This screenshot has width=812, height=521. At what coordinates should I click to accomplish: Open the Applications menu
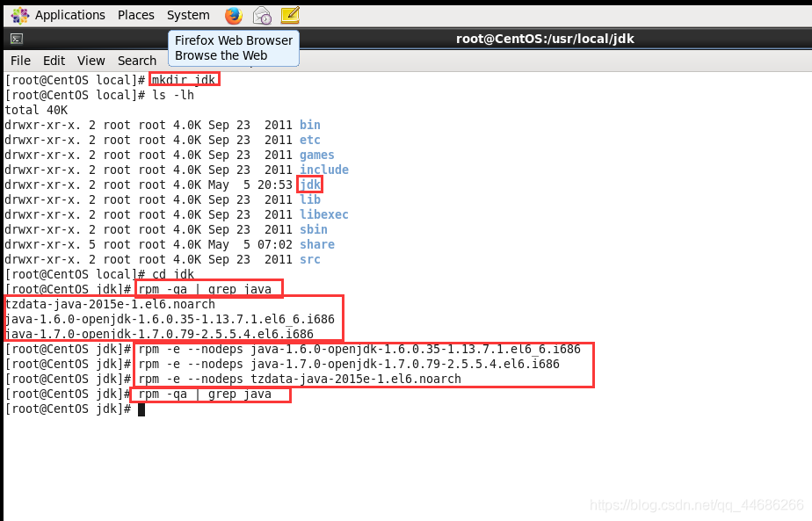coord(70,15)
